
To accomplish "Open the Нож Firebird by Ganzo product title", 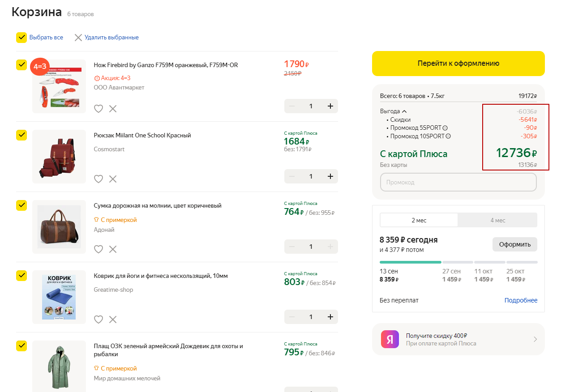I will click(x=166, y=65).
